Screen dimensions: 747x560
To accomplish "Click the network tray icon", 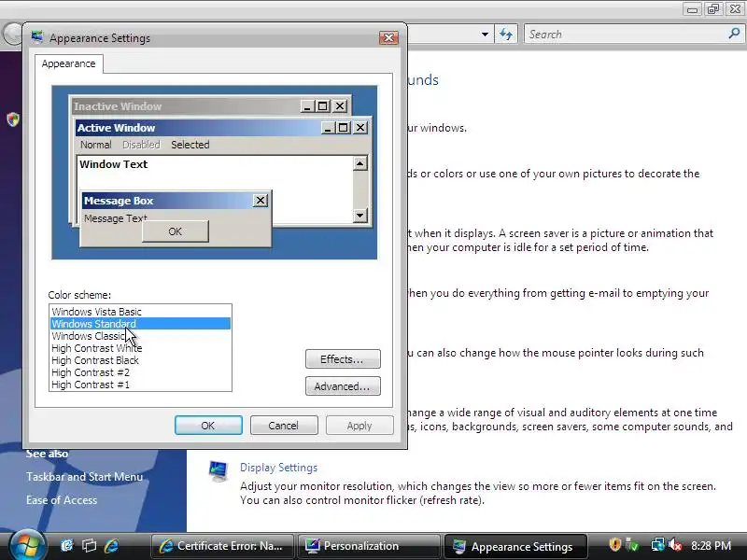I will 657,544.
